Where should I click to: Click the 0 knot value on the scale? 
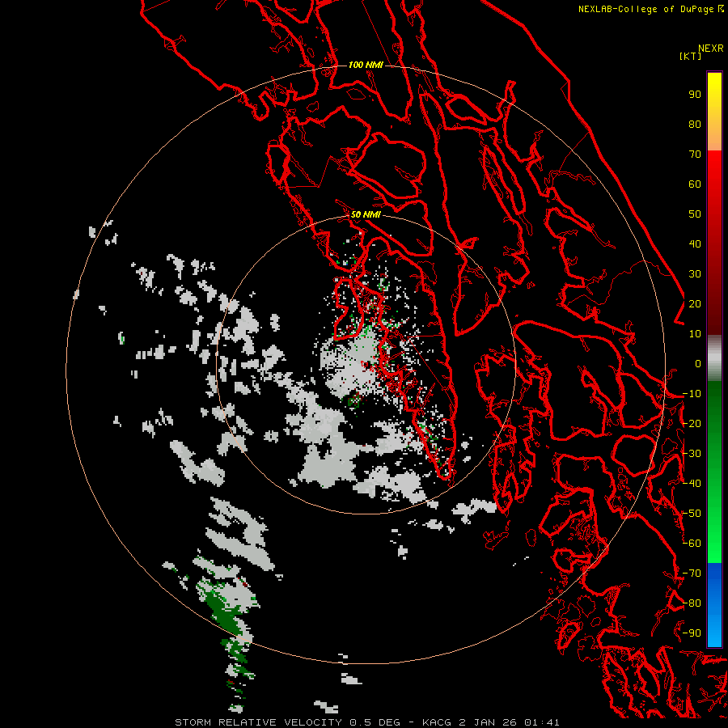tap(698, 363)
